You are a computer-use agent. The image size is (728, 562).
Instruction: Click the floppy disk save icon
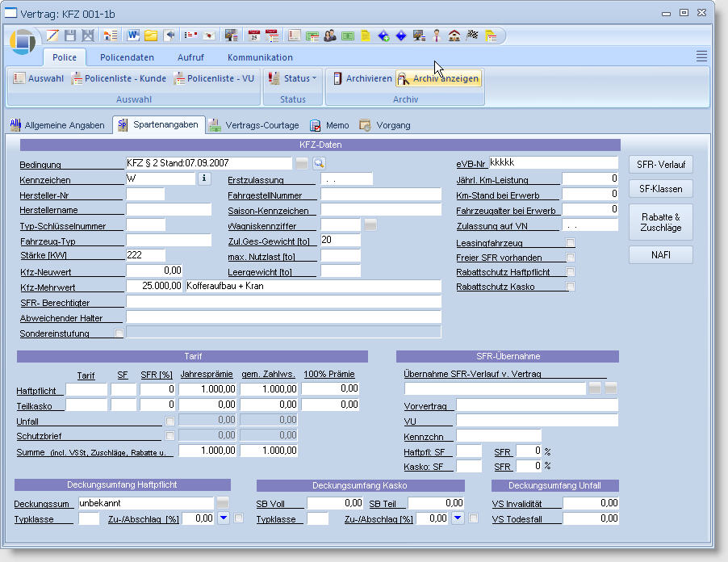click(70, 36)
